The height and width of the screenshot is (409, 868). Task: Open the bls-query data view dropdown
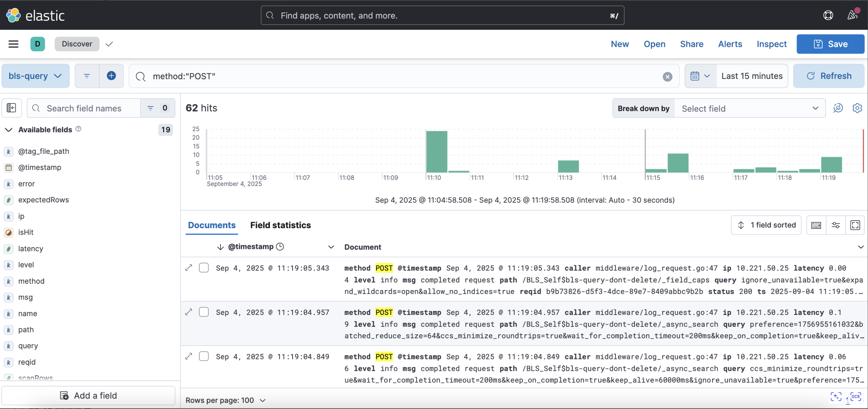(36, 76)
